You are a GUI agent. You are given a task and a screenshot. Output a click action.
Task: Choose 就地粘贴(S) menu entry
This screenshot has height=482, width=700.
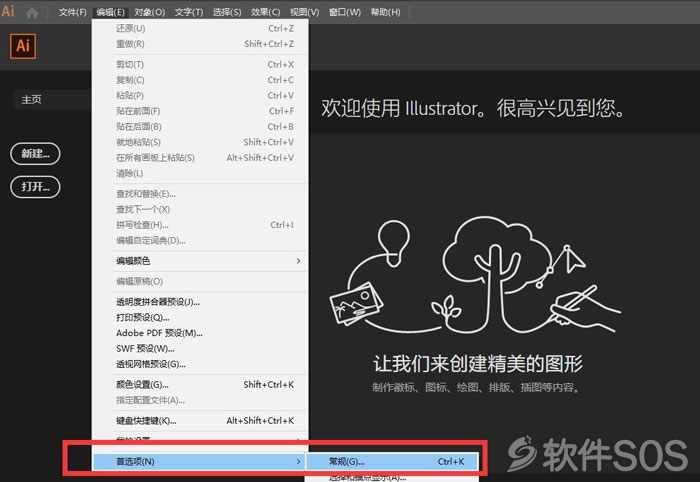coord(200,142)
